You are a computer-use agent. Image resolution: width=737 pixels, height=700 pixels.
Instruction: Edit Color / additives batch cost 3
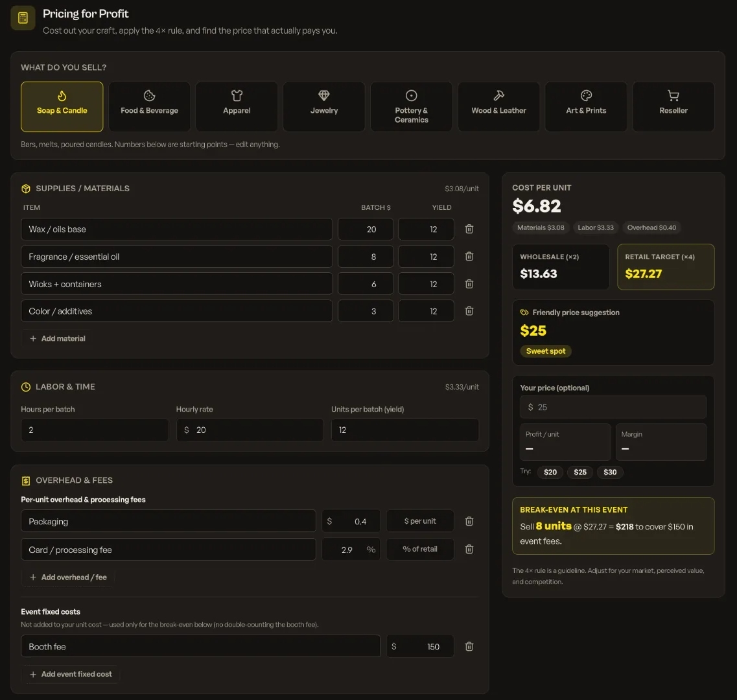(x=365, y=310)
